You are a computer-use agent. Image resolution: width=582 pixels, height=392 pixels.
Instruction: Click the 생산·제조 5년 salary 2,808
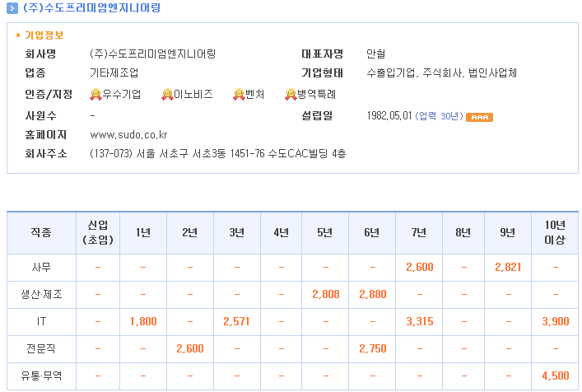pos(325,294)
